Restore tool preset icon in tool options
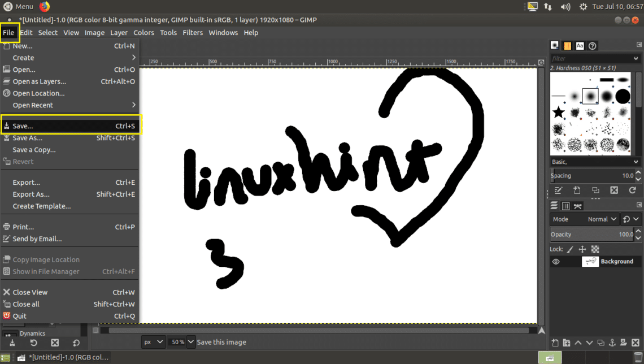This screenshot has width=644, height=364. pyautogui.click(x=34, y=343)
